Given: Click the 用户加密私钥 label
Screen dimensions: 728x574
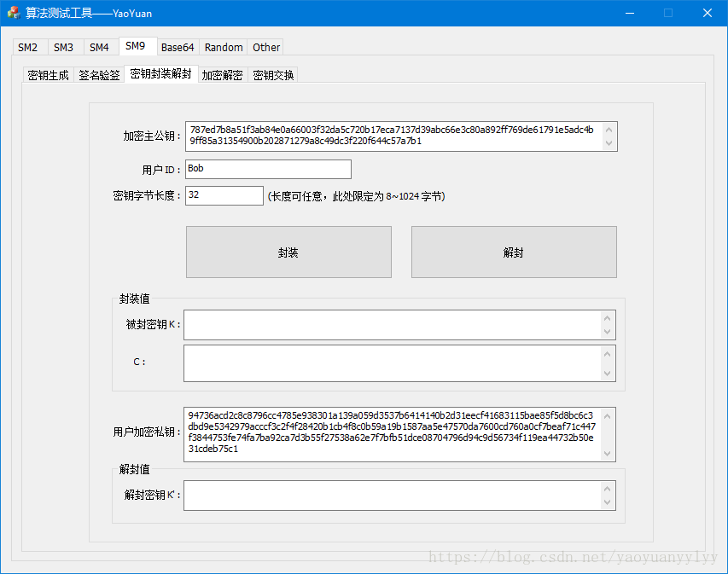Looking at the screenshot, I should pos(147,432).
